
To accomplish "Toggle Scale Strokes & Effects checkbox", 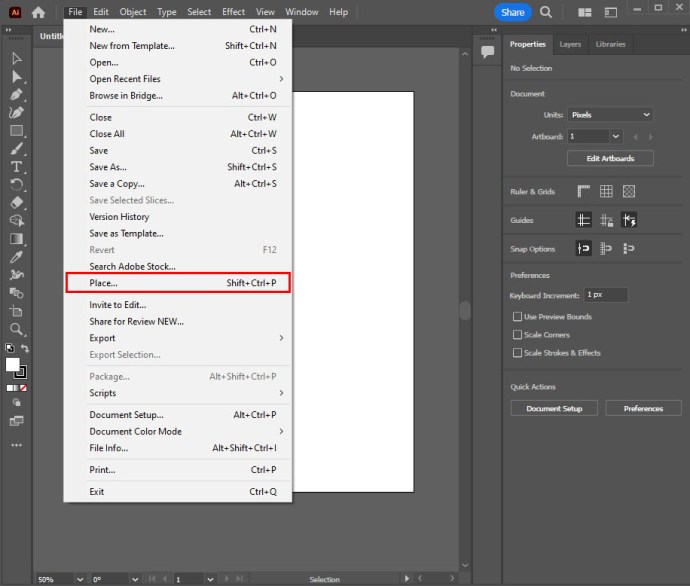I will (x=517, y=353).
